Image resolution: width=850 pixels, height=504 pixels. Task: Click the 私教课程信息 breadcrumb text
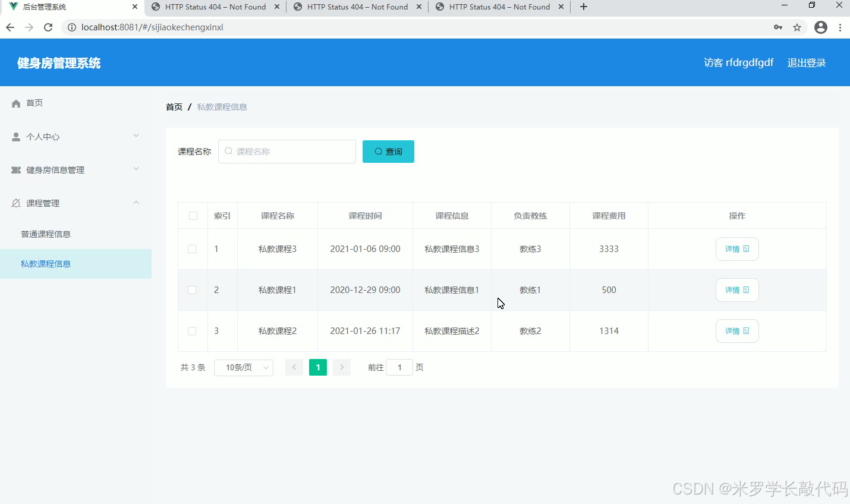pyautogui.click(x=222, y=107)
